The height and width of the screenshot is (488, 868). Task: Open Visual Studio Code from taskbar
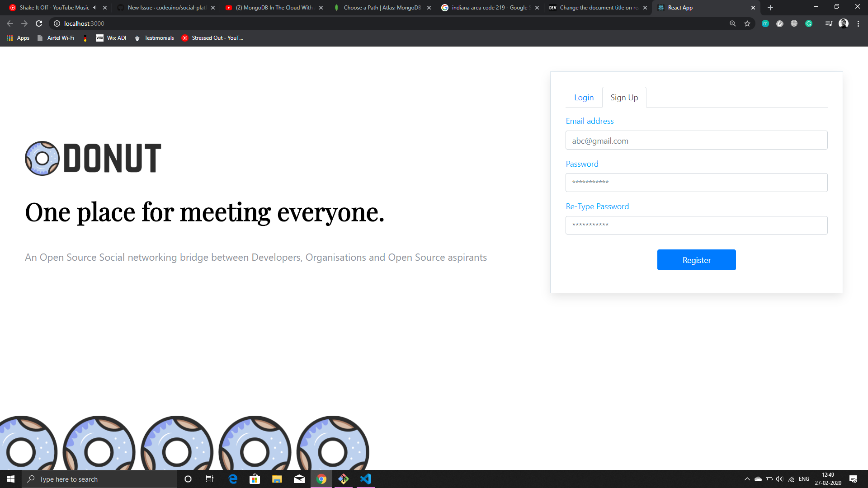(366, 479)
